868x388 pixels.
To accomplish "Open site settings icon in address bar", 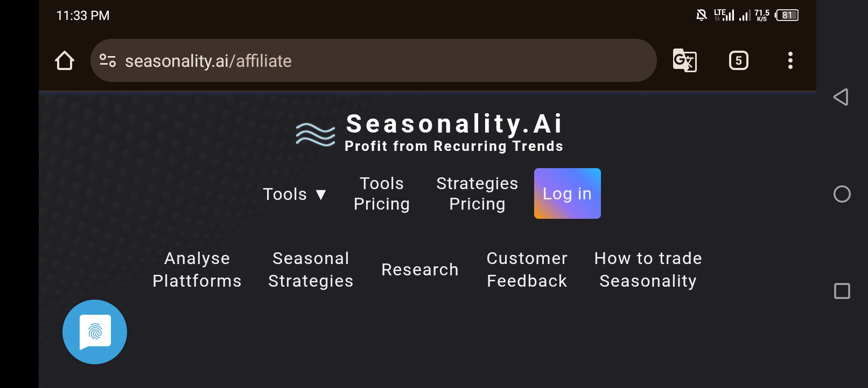I will click(x=108, y=60).
